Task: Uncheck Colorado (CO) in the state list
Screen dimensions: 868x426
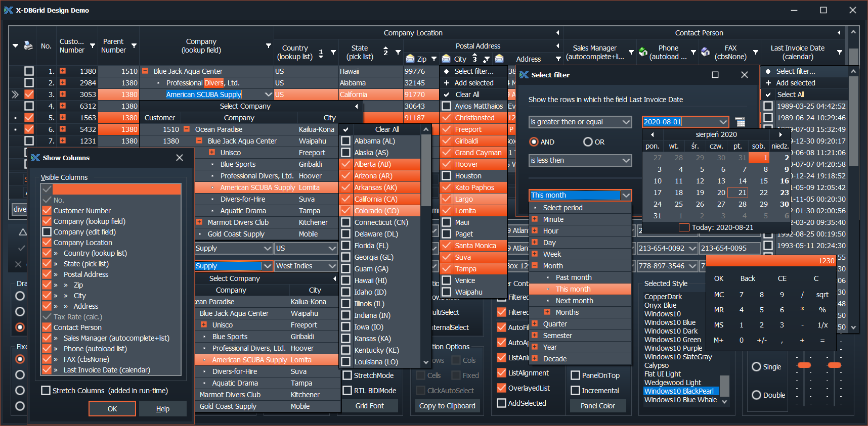Action: point(346,211)
